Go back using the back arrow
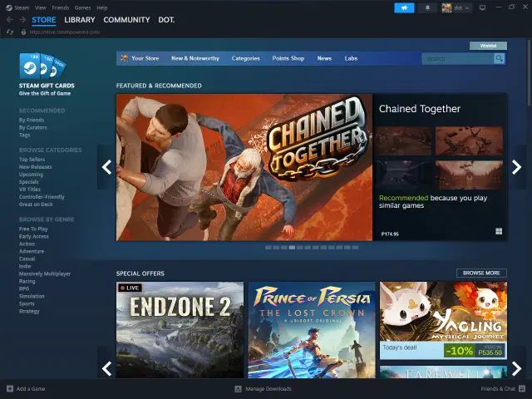 click(9, 20)
